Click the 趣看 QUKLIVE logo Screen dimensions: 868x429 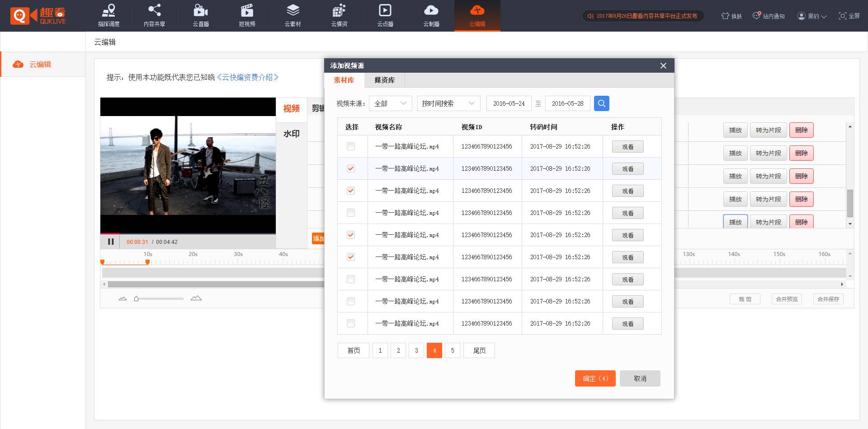click(38, 16)
